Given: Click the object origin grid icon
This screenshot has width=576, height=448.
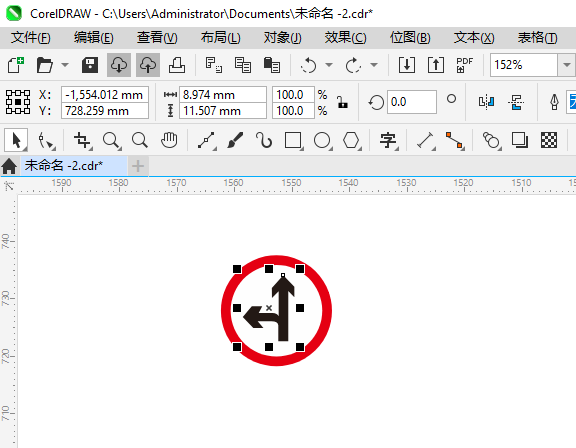Looking at the screenshot, I should point(18,102).
